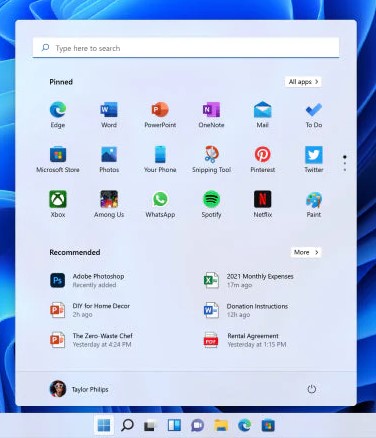
Task: Open Microsoft Store from the taskbar
Action: coord(268,425)
